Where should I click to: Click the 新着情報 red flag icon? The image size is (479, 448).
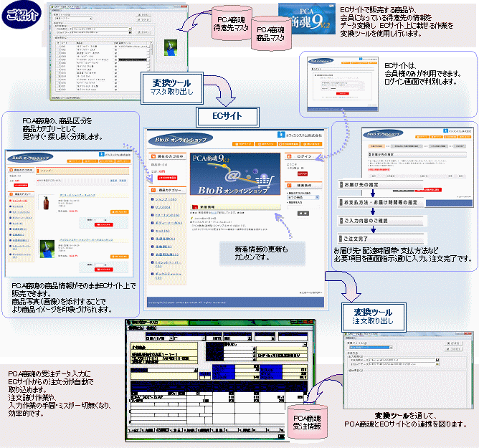[x=194, y=208]
